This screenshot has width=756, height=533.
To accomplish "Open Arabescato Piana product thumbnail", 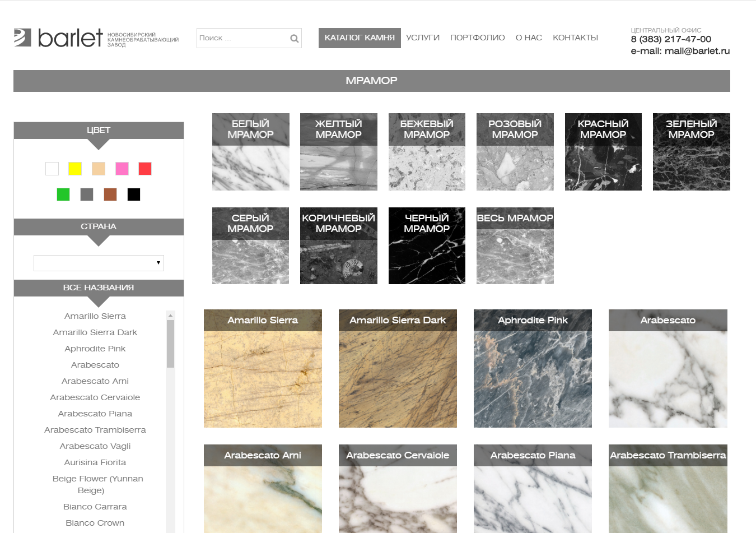I will [533, 489].
